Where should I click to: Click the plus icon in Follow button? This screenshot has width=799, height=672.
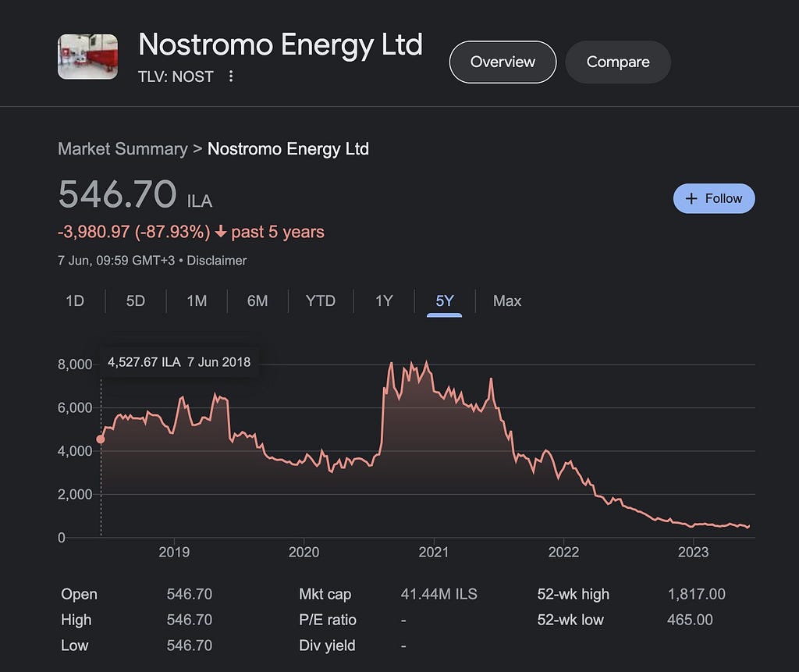(691, 198)
